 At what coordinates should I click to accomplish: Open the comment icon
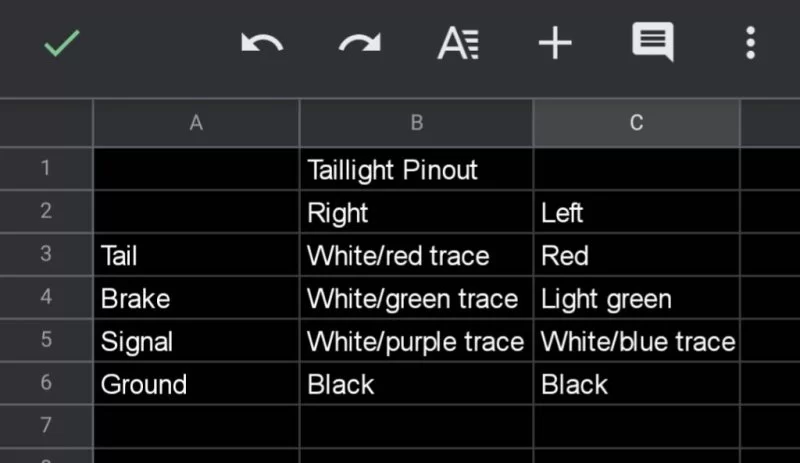[x=652, y=44]
